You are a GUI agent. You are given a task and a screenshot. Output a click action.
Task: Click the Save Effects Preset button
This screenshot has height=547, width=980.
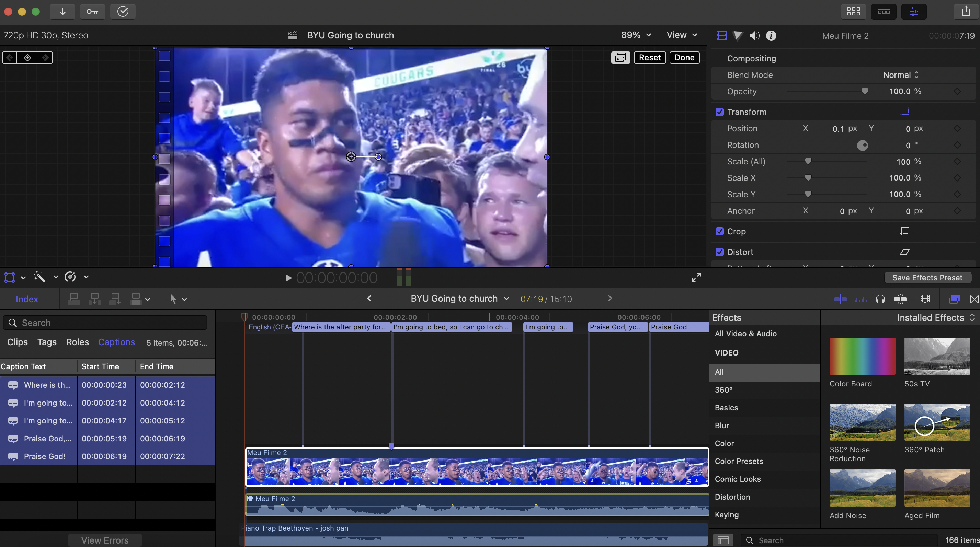tap(927, 278)
